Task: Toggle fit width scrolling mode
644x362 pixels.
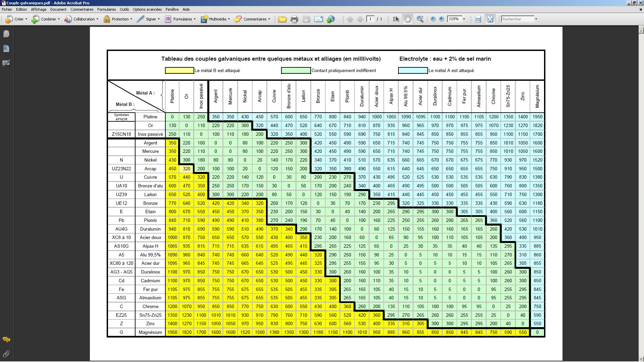Action: click(x=478, y=19)
